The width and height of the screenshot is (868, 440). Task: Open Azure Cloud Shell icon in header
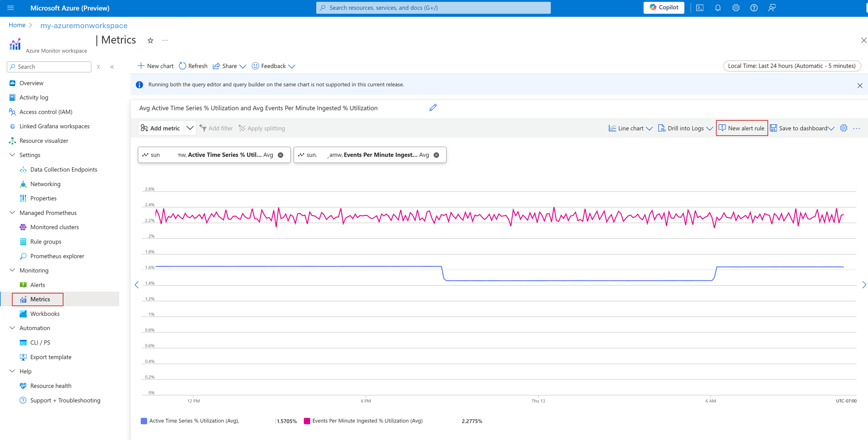700,8
